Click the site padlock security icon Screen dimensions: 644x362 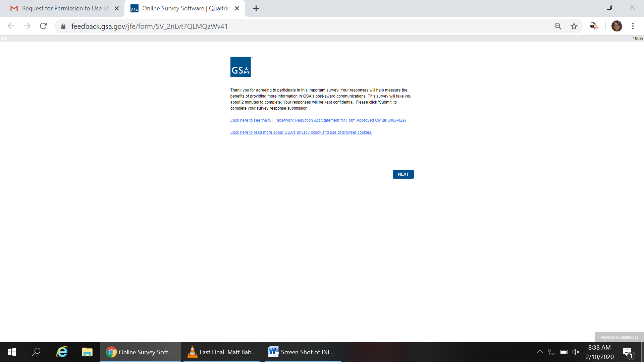(x=63, y=26)
